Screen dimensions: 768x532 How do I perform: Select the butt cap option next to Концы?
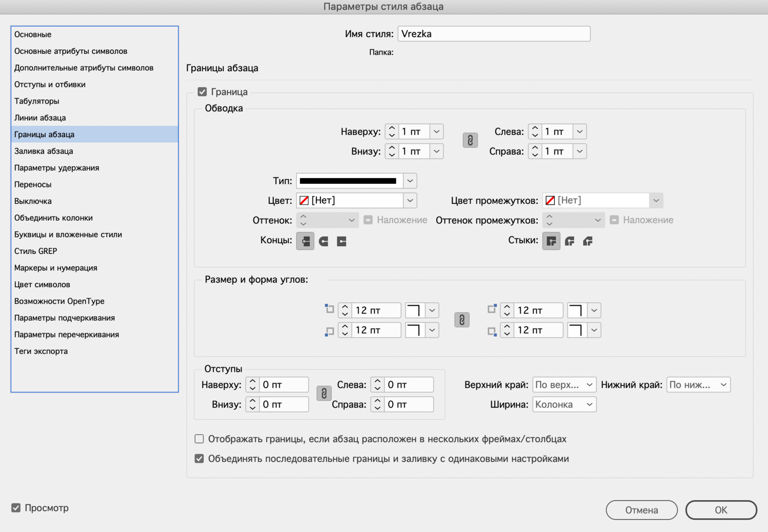pos(305,241)
